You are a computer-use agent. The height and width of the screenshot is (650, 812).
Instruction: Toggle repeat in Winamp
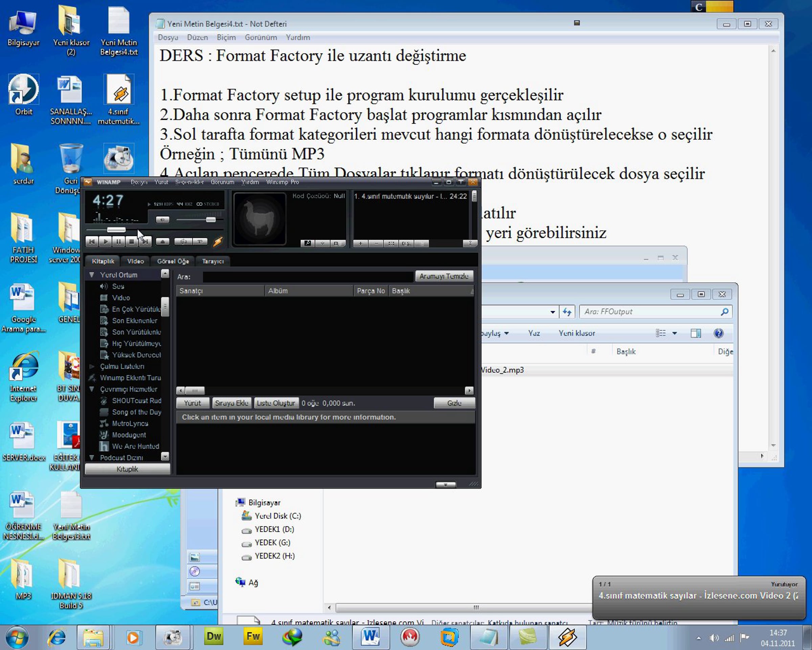pos(200,241)
